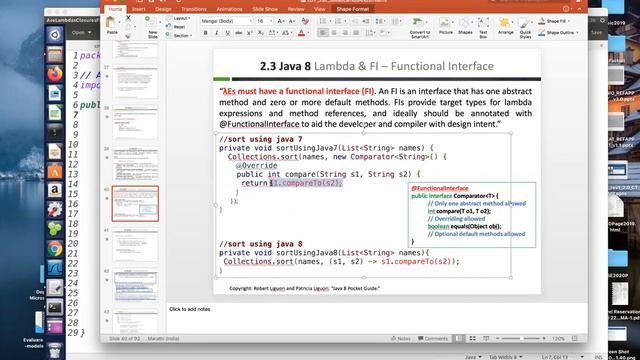Switch to the Animations tab
Viewport: 640px width, 360px height.
[229, 9]
